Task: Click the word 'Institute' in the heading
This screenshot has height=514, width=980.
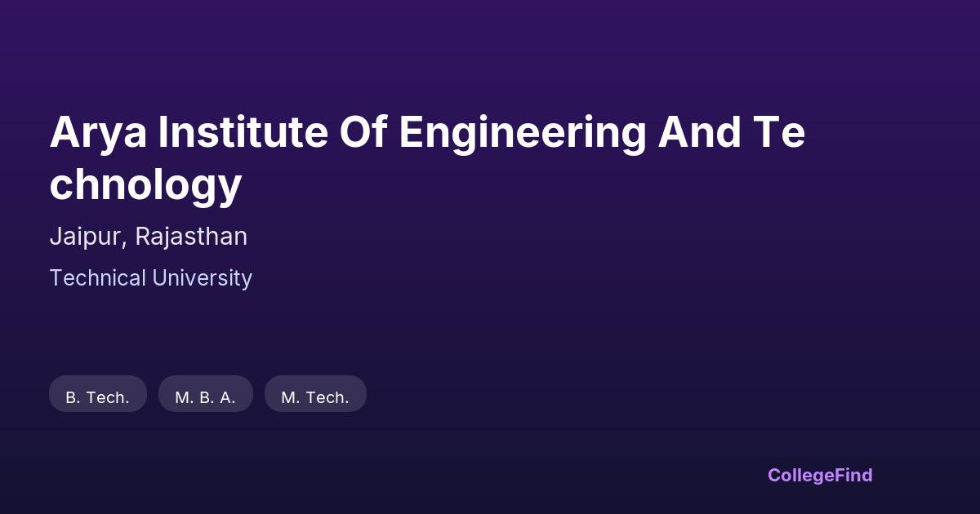Action: [243, 133]
